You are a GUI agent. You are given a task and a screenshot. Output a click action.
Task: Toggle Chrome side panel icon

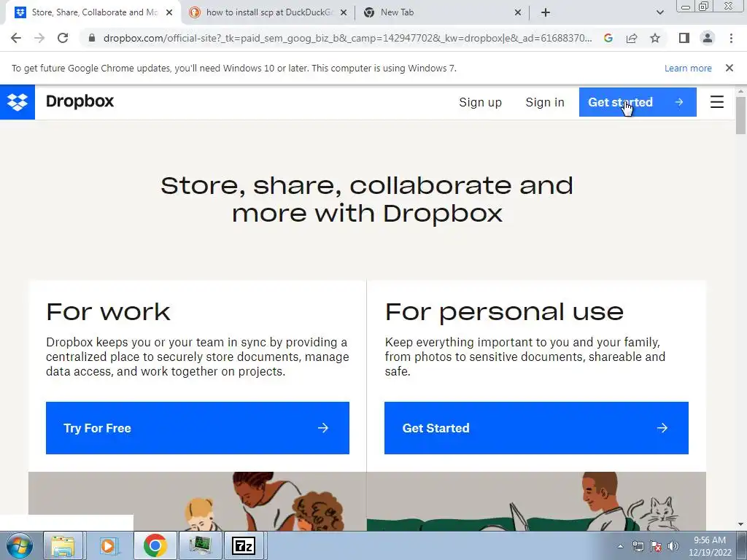[684, 38]
